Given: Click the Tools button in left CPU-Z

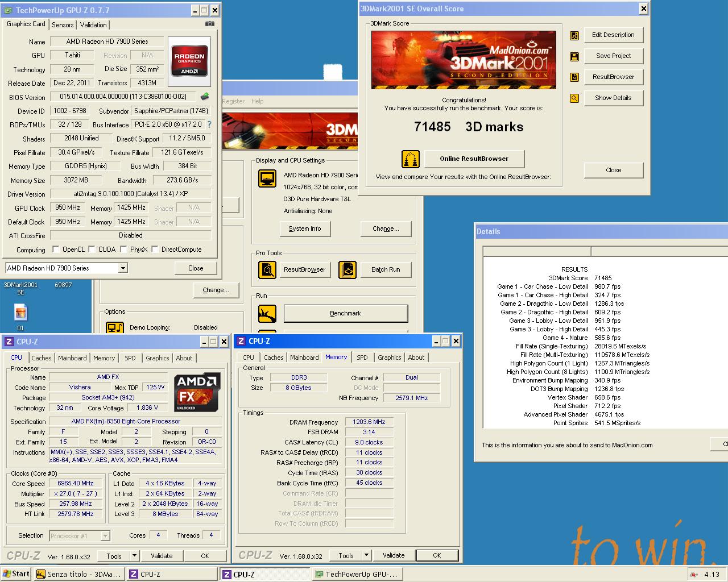Looking at the screenshot, I should pos(114,556).
